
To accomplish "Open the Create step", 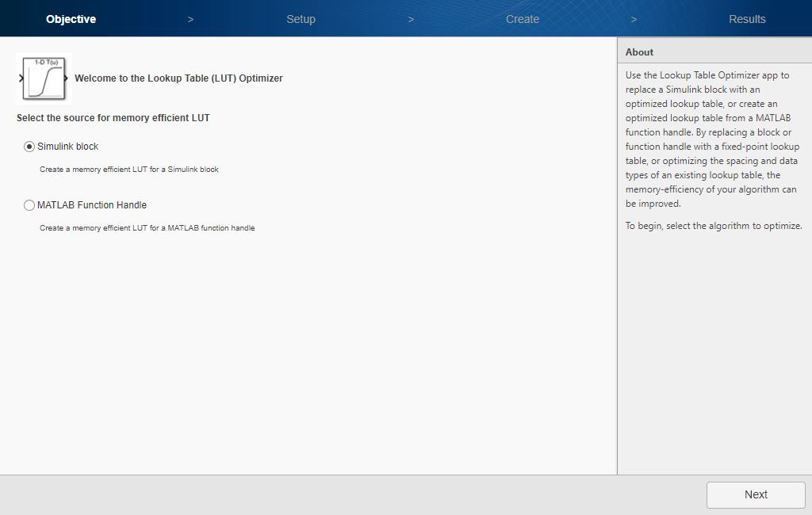I will point(523,19).
